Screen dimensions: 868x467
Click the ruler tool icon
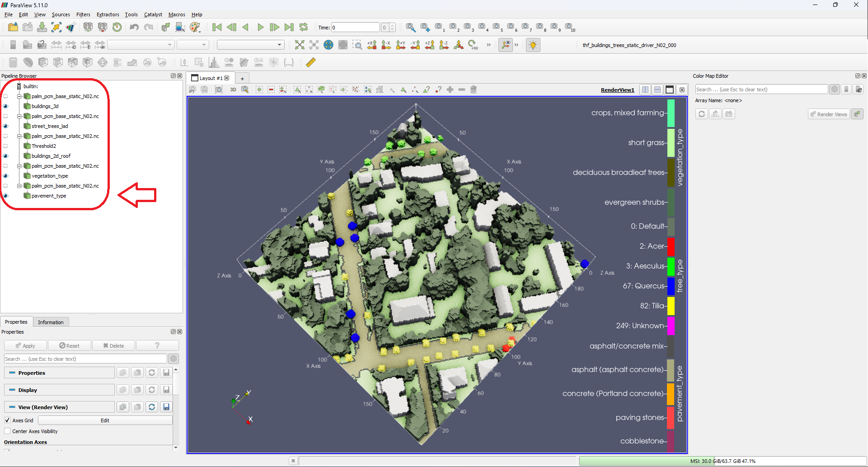311,62
